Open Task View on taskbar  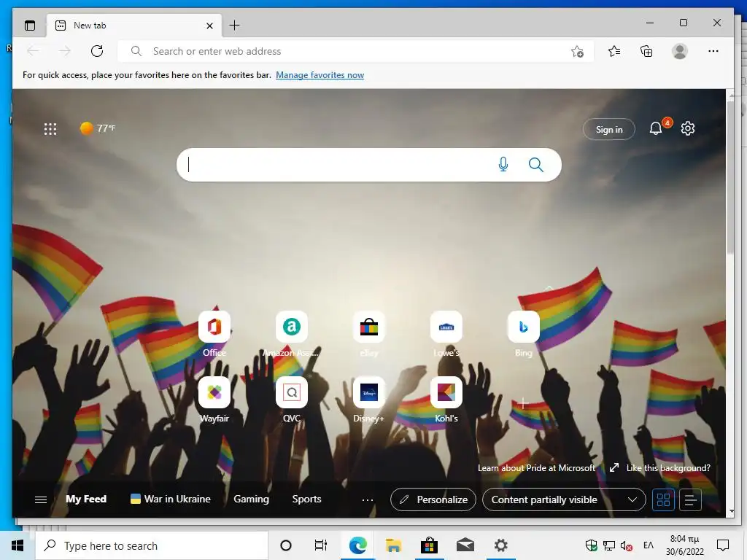pyautogui.click(x=321, y=545)
